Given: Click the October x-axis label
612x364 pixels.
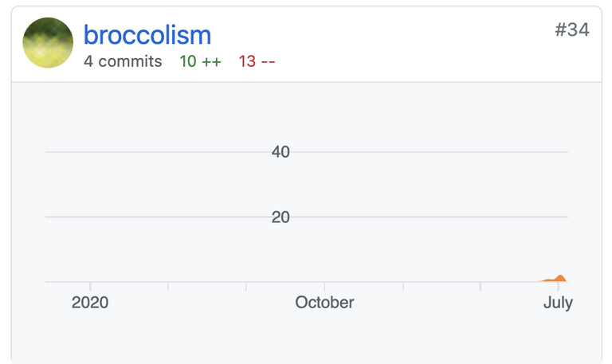Looking at the screenshot, I should (x=325, y=303).
